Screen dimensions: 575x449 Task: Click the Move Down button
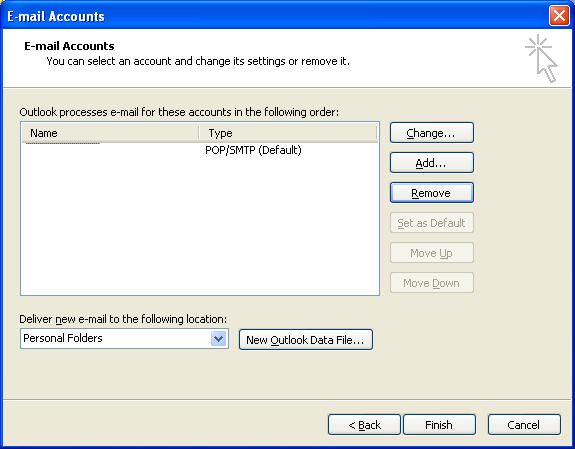432,283
